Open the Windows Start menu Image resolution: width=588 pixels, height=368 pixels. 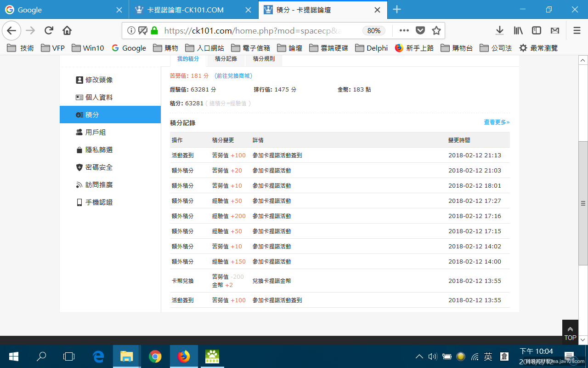click(x=13, y=356)
